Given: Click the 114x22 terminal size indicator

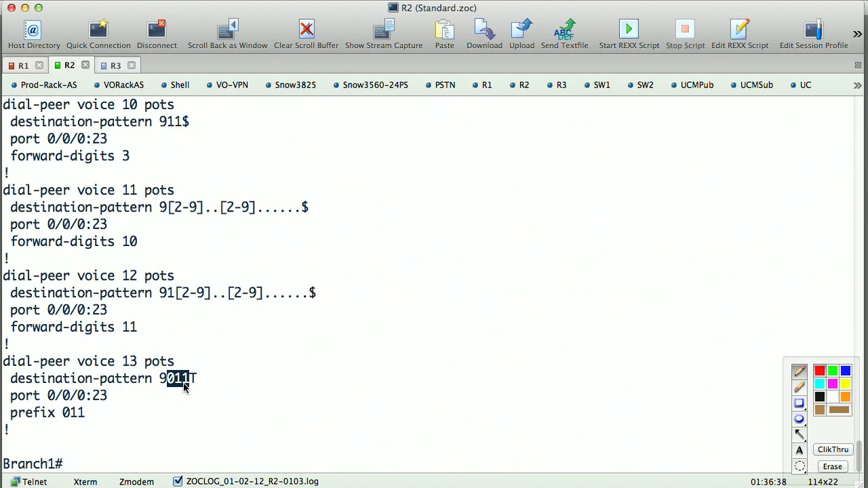Looking at the screenshot, I should tap(823, 482).
